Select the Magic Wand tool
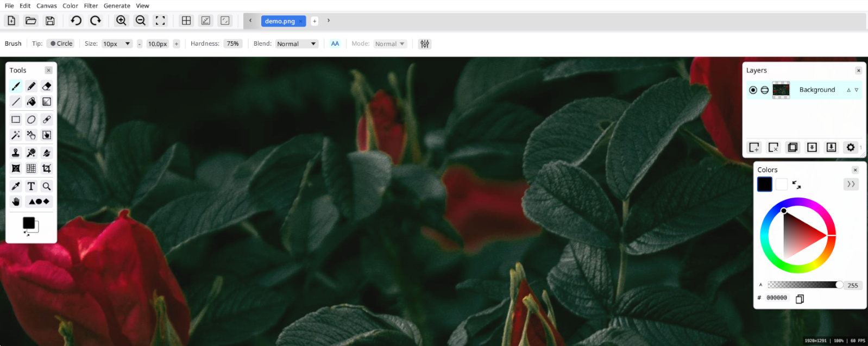 pyautogui.click(x=16, y=135)
